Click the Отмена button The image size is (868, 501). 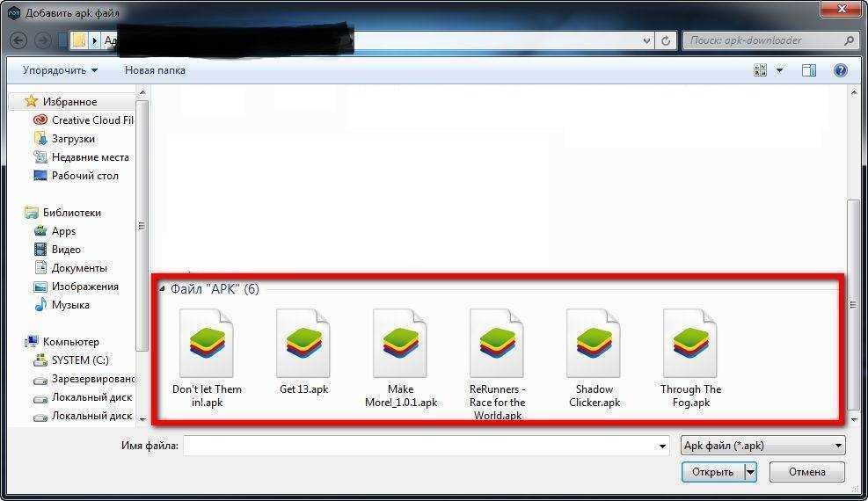[x=807, y=472]
